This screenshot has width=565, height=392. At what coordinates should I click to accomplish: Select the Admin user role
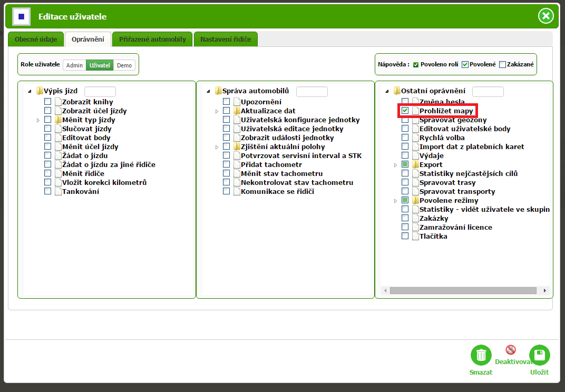(x=74, y=65)
